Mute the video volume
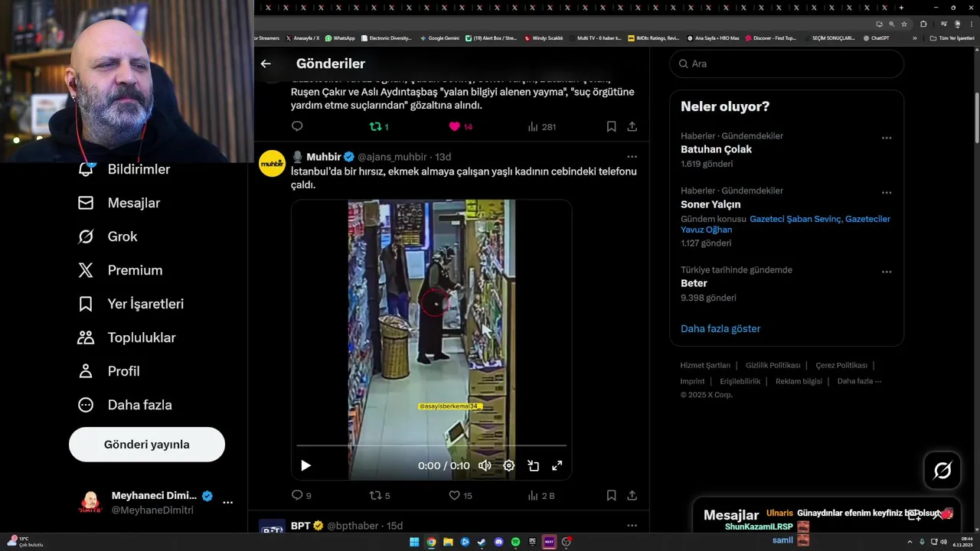The image size is (980, 551). [485, 465]
